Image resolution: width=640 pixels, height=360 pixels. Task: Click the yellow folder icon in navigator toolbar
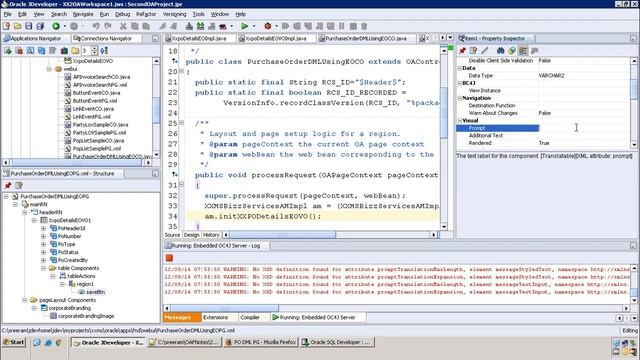tap(75, 51)
